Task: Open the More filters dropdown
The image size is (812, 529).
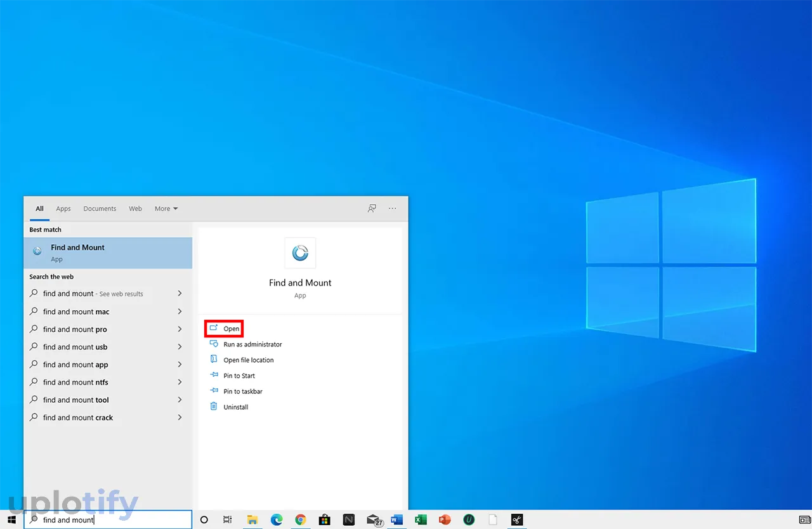Action: pos(166,209)
